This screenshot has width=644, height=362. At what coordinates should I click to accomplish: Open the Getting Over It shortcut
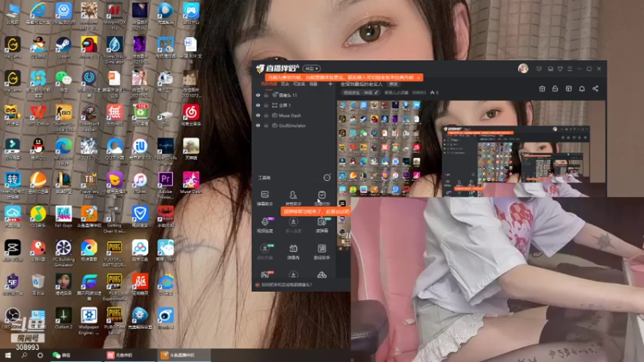tap(114, 219)
